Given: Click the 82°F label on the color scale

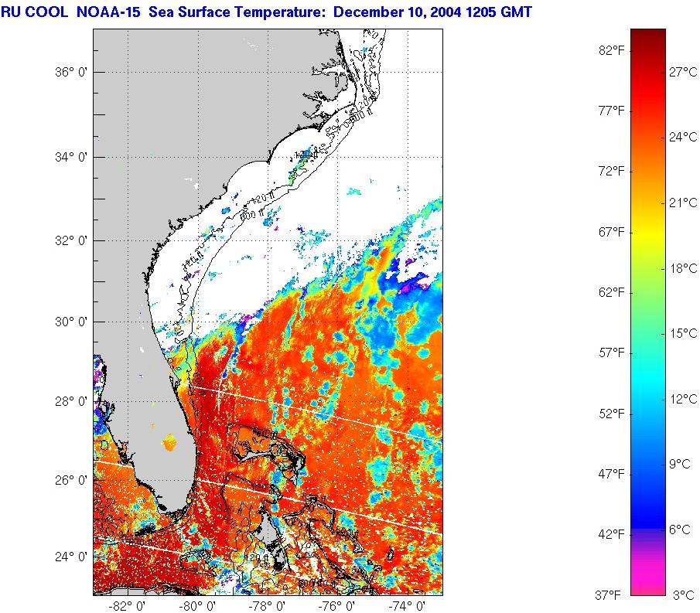Looking at the screenshot, I should [x=610, y=50].
